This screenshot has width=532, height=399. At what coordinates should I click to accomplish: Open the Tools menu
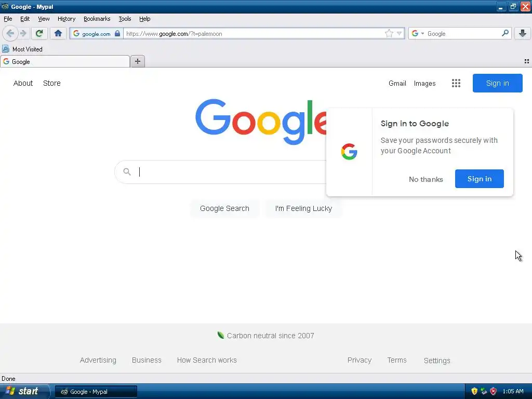[125, 19]
